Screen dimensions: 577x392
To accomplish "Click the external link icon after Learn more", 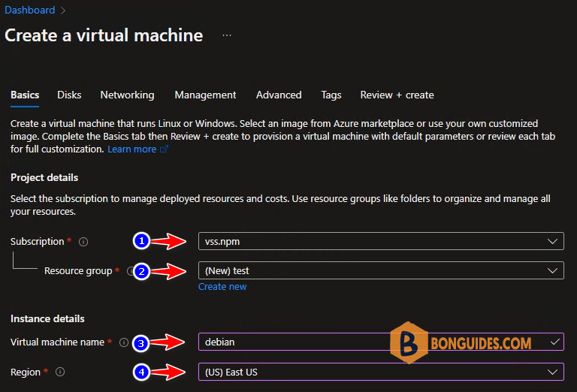I will point(164,149).
